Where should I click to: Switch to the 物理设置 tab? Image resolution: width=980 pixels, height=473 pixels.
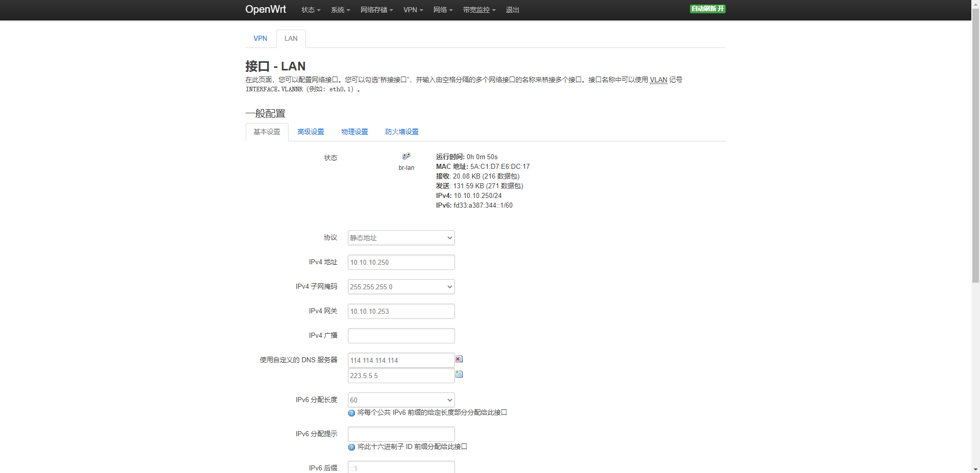pos(354,132)
